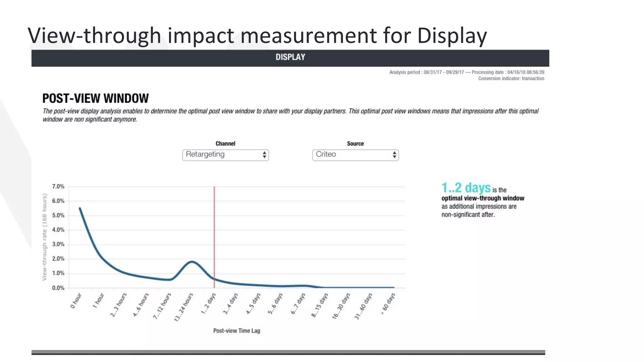Viewport: 644px width, 362px height.
Task: Open the Source dropdown showing Criteo
Action: coord(355,155)
